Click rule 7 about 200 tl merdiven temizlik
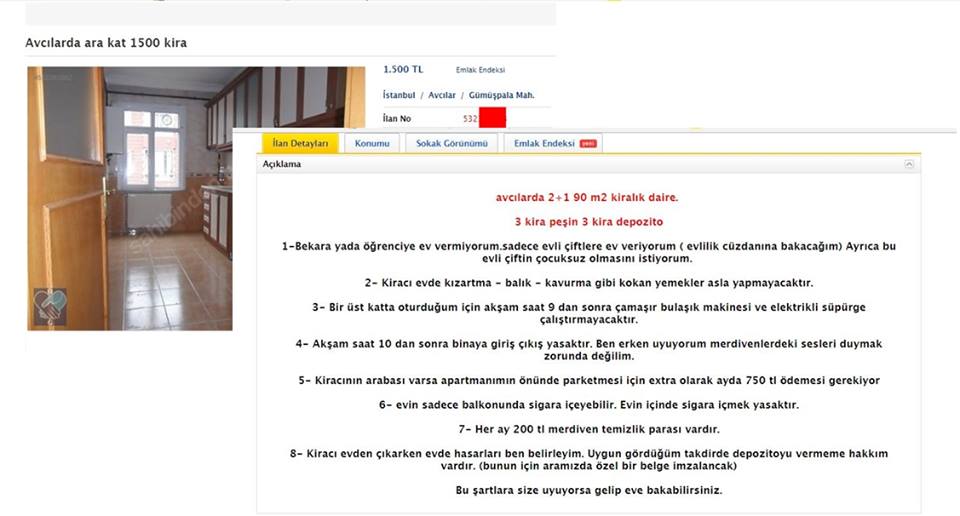This screenshot has width=960, height=516. point(588,429)
